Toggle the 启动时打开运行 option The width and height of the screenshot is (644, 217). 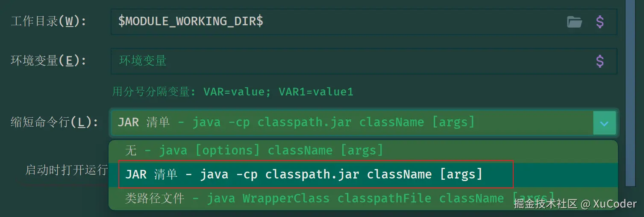(66, 170)
